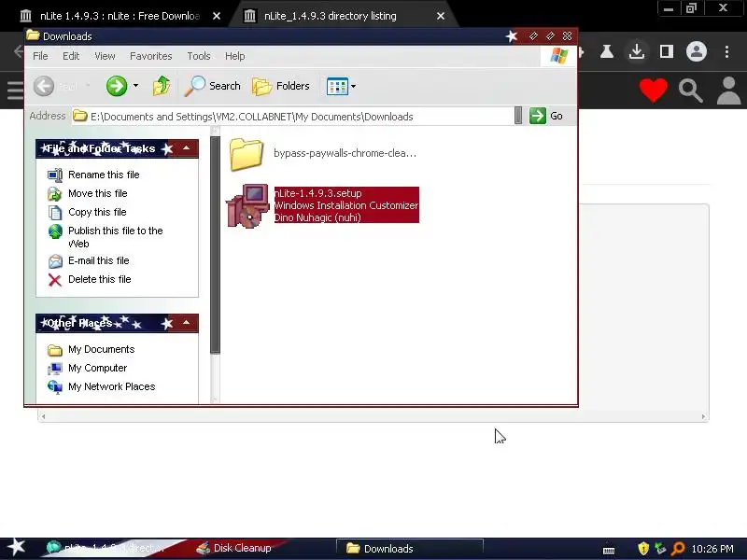Go up one folder level
The height and width of the screenshot is (560, 747).
coord(162,86)
